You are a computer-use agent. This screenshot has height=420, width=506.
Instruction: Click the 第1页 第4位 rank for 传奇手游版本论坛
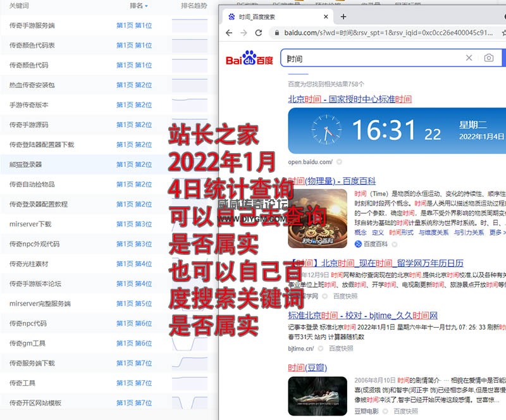pos(134,284)
